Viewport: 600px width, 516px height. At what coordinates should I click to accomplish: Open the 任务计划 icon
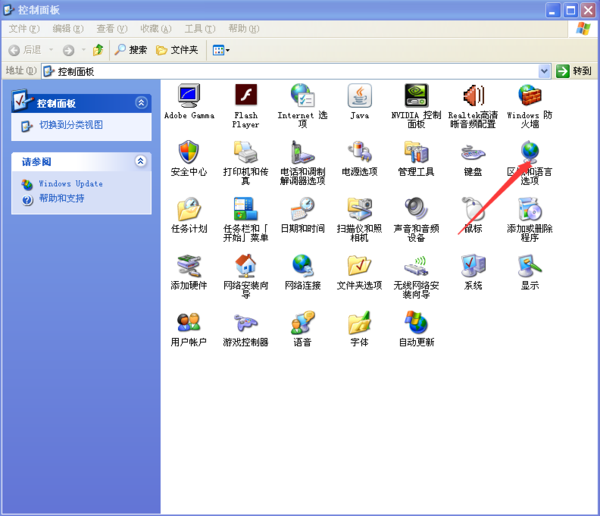[189, 209]
